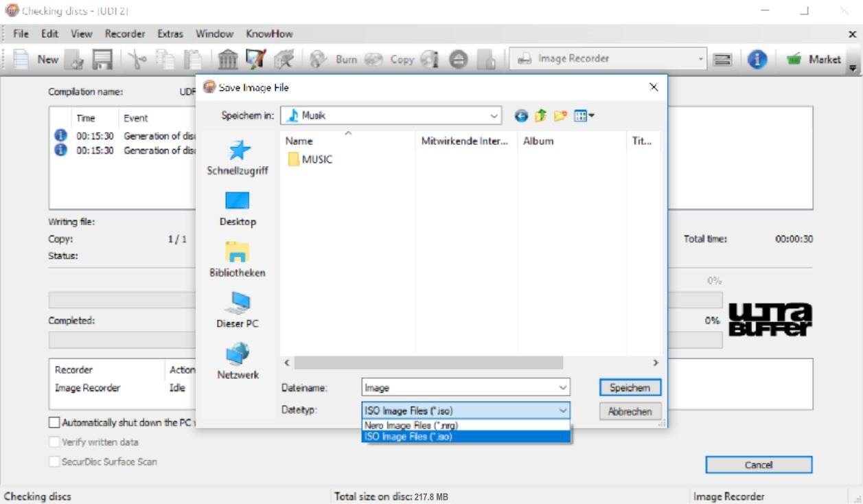
Task: Click the Save floppy disk icon
Action: [102, 59]
